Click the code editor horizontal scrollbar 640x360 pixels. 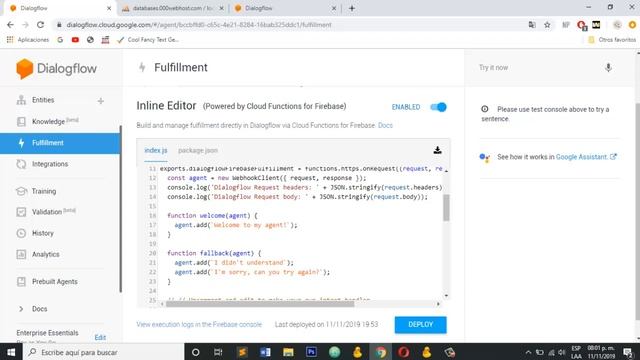[260, 304]
